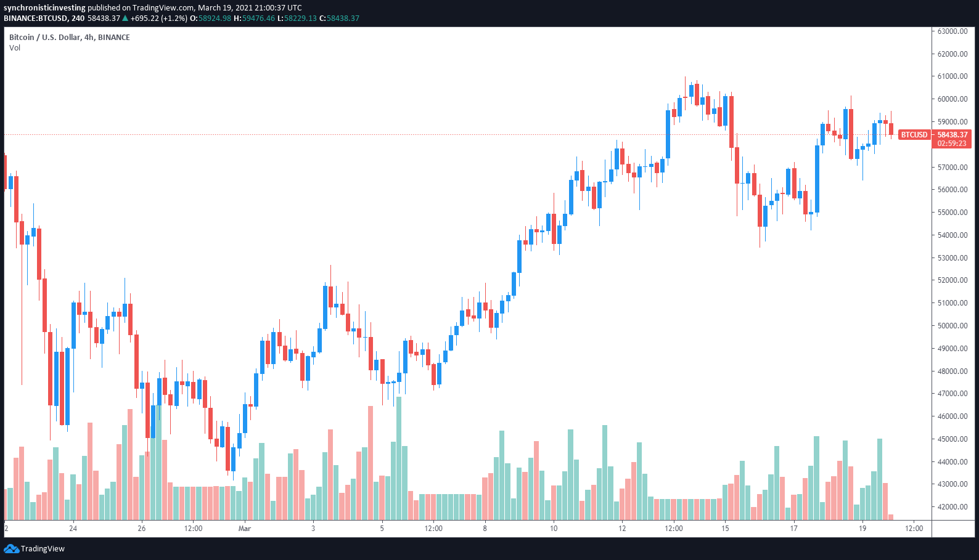Image resolution: width=979 pixels, height=560 pixels.
Task: Click the Mar label on time axis
Action: (245, 528)
